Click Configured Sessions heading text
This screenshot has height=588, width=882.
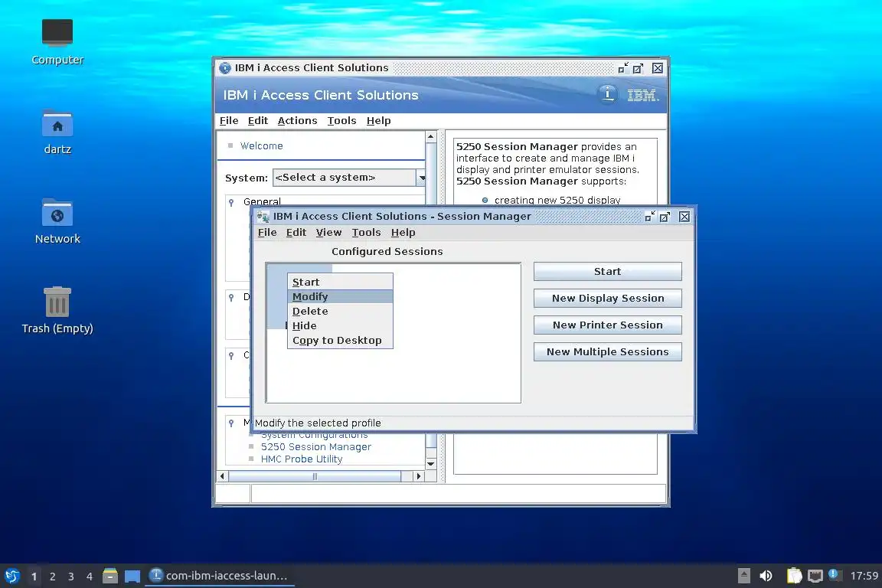(387, 252)
